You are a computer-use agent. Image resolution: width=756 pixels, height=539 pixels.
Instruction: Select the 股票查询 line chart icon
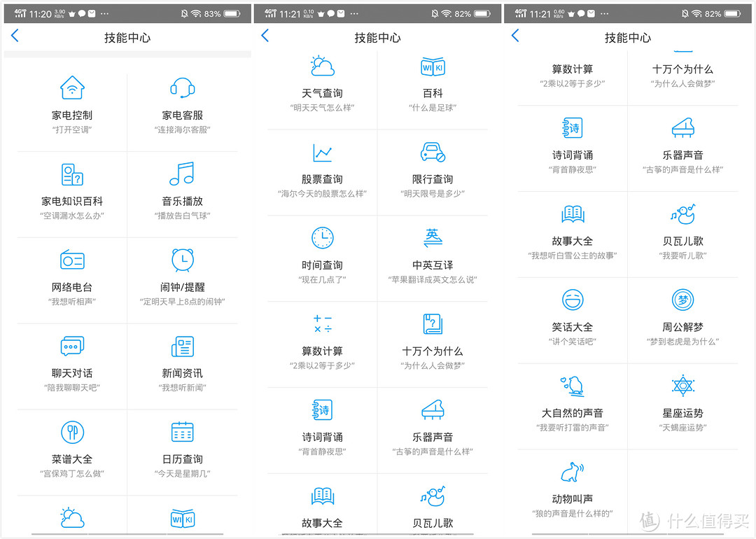coord(323,153)
